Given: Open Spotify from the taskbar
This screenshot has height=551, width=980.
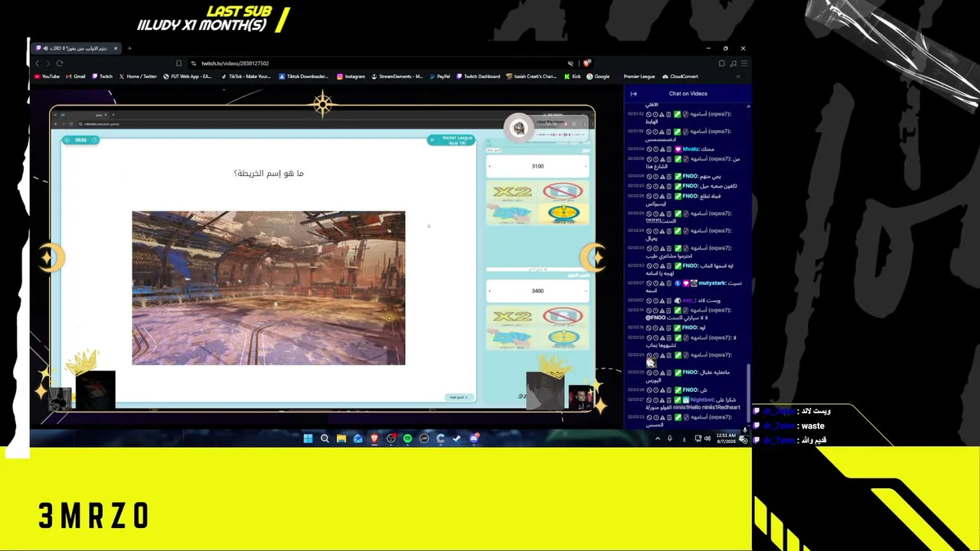Looking at the screenshot, I should [x=407, y=439].
